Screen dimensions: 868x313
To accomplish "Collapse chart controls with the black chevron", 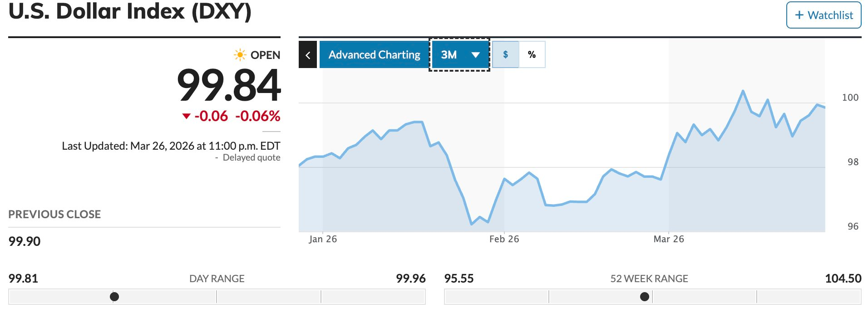I will coord(308,55).
